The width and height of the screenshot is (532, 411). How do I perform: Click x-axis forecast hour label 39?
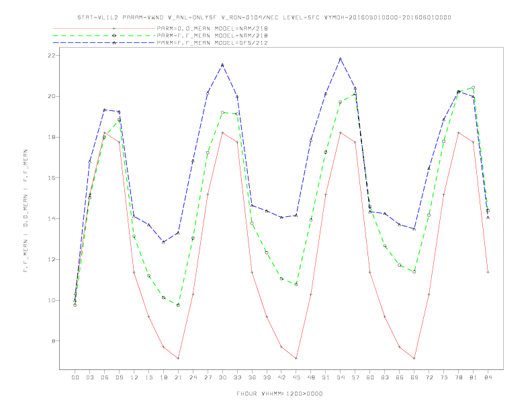(x=267, y=377)
